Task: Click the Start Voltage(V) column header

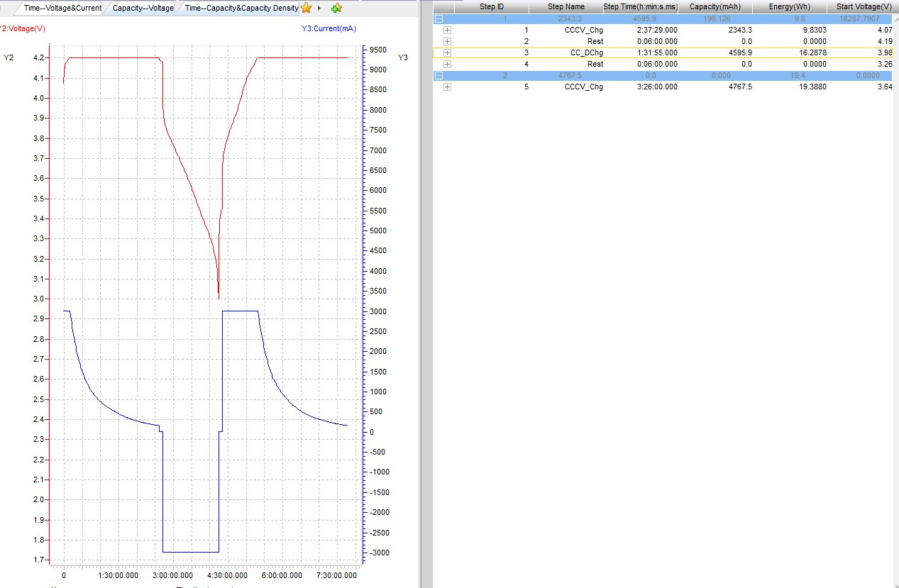Action: [864, 6]
